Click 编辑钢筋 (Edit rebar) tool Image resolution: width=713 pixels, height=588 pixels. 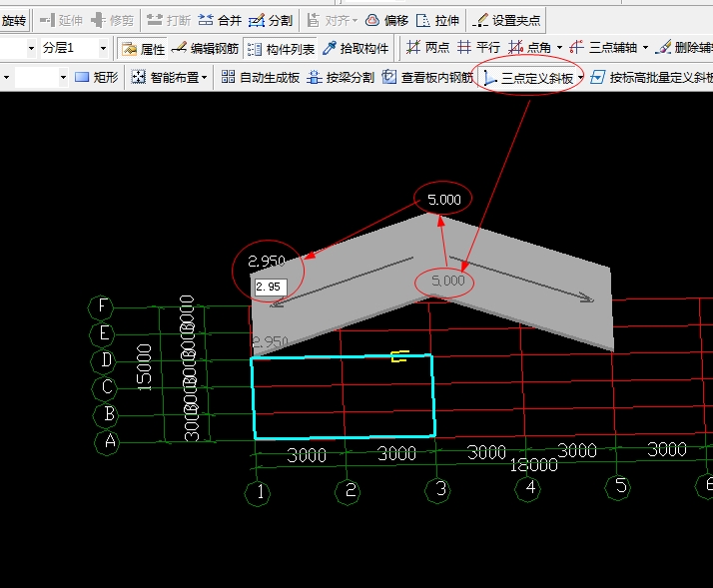click(205, 48)
